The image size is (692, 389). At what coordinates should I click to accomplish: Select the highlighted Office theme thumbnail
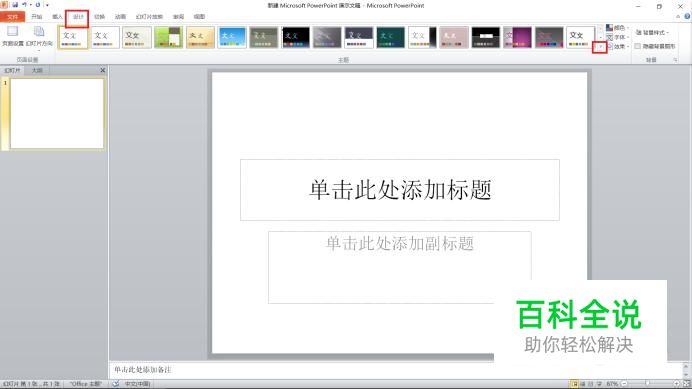(x=73, y=37)
